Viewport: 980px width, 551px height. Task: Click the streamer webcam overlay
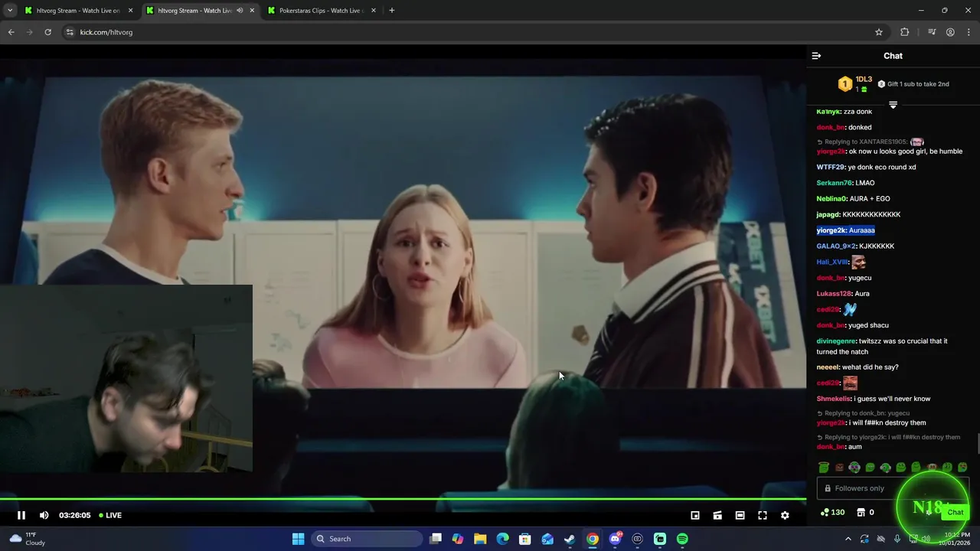[x=126, y=378]
